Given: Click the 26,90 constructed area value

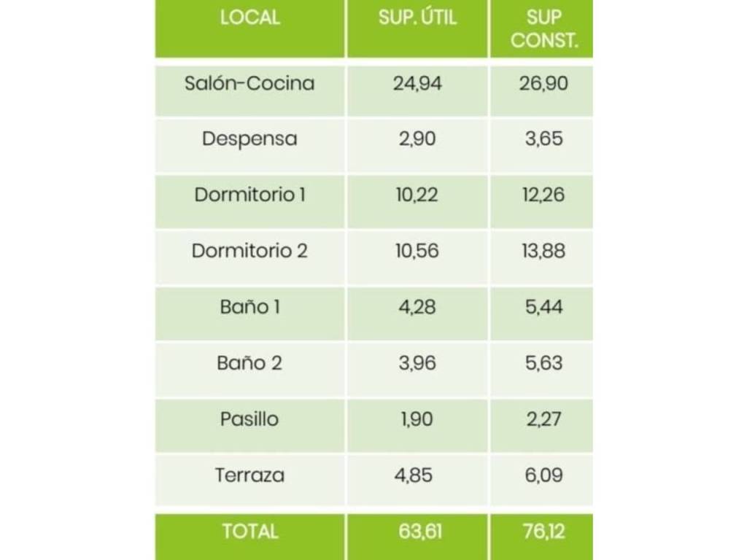Looking at the screenshot, I should point(543,83).
